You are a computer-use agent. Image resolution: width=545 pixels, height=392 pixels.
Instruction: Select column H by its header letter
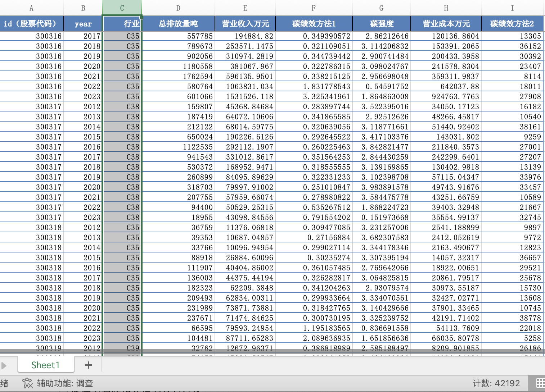(x=446, y=8)
